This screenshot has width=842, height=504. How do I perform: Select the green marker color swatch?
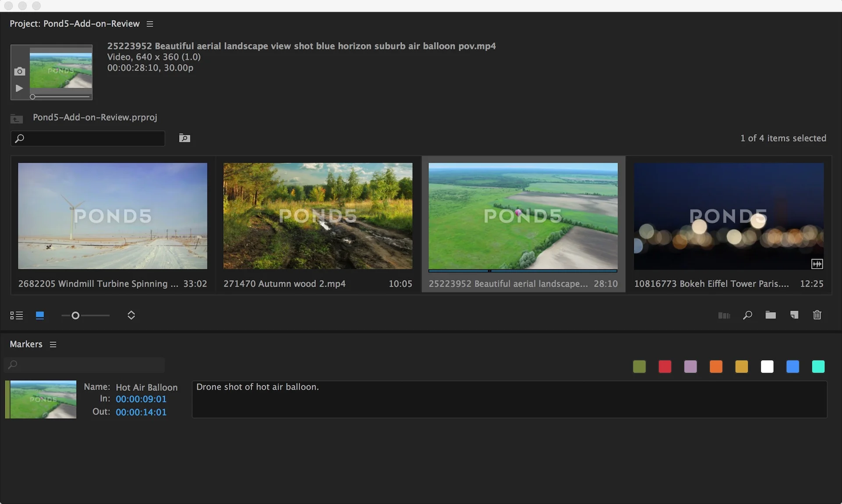click(639, 366)
